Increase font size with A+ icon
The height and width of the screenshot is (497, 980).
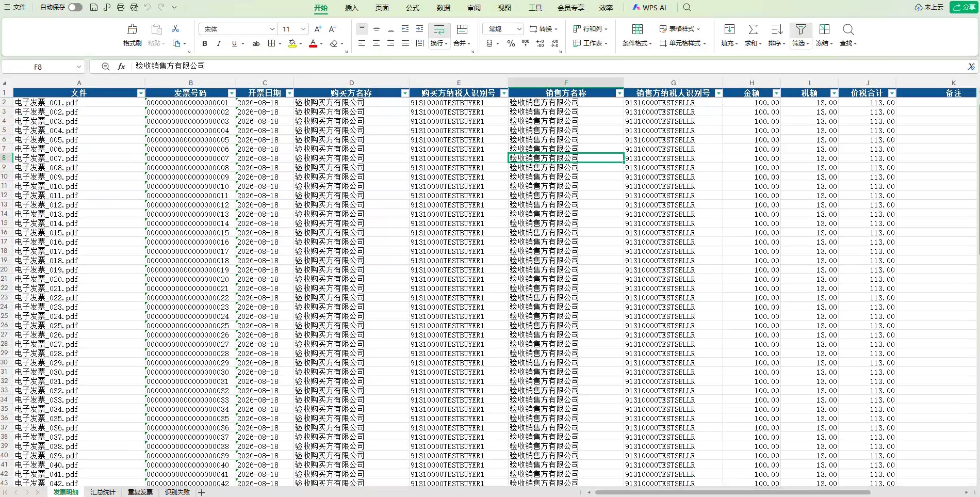(318, 29)
